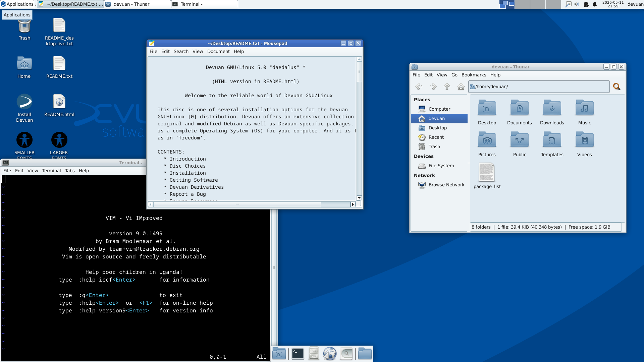The height and width of the screenshot is (362, 644).
Task: Select the package_list file in Thunar
Action: pos(487,176)
